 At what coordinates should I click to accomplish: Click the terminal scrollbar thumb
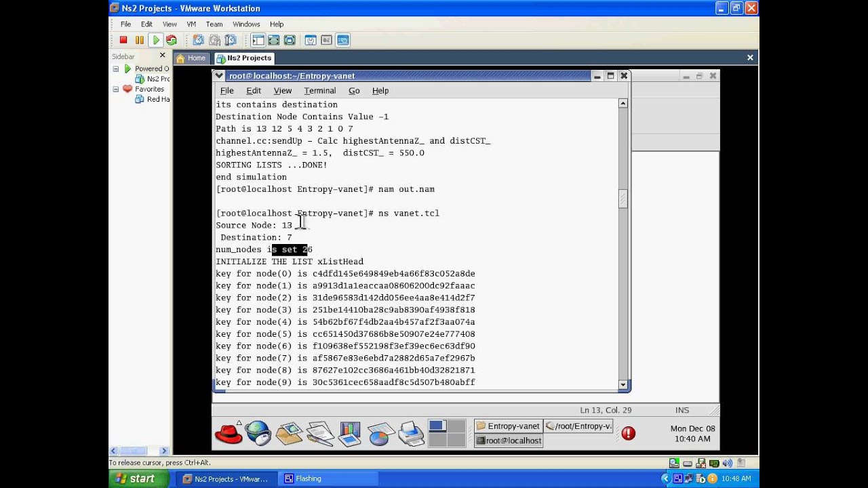(623, 199)
